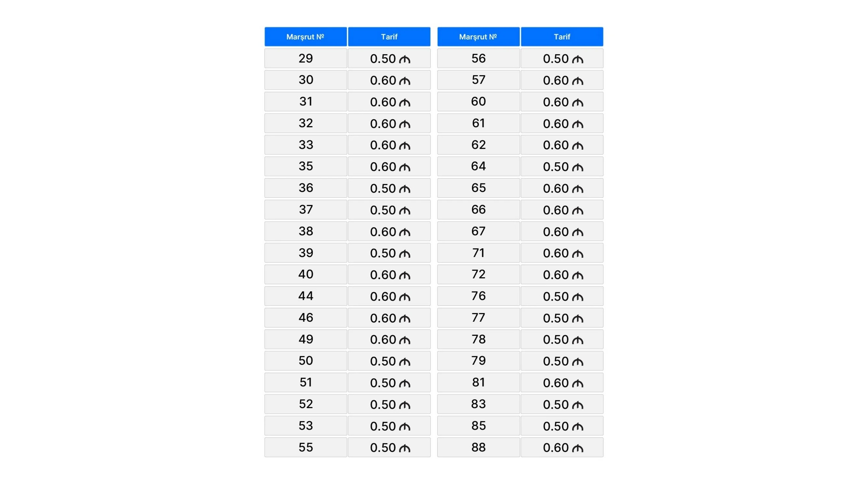Click the manat icon for route 55's tariff

coord(404,448)
